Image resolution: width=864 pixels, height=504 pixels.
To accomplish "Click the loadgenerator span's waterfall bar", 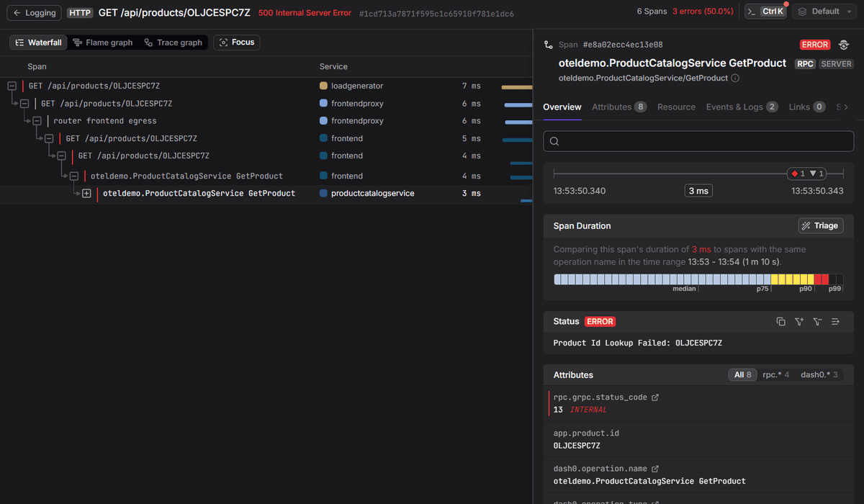I will coord(517,87).
